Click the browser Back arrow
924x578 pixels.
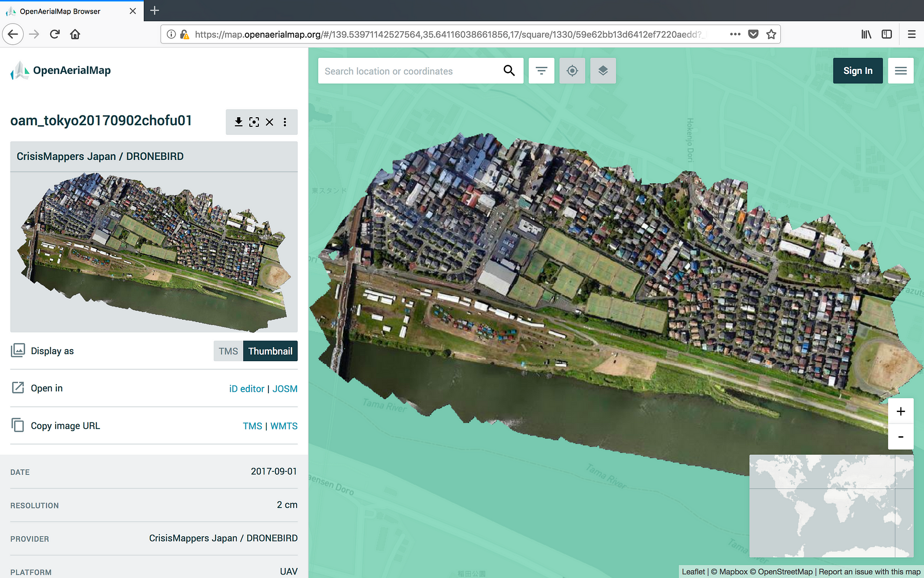click(x=13, y=34)
